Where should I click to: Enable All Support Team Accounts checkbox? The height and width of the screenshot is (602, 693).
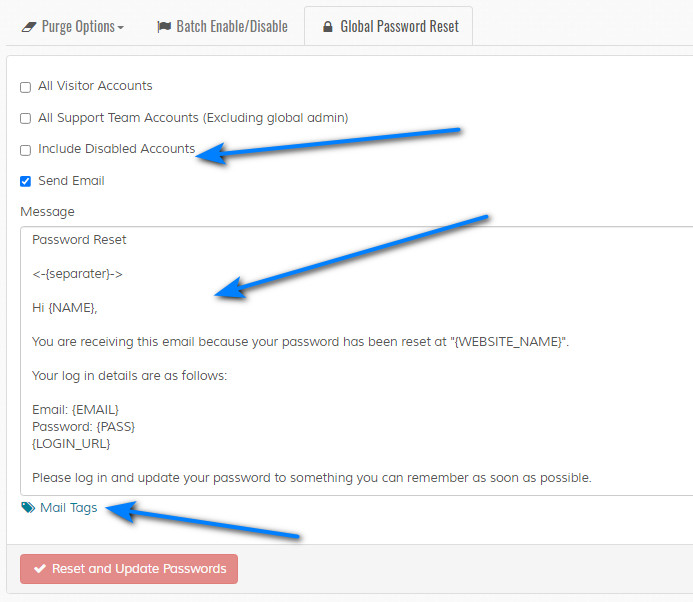click(x=26, y=118)
